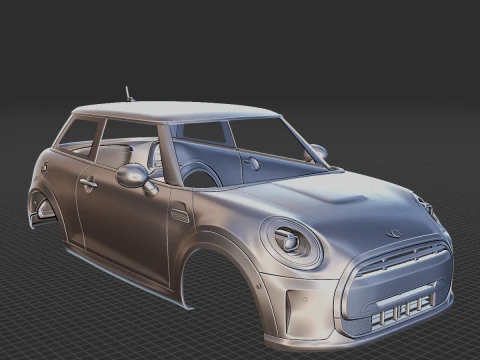Select the near-side exterior door handle
Image resolution: width=480 pixels, height=360 pixels.
click(x=89, y=183)
